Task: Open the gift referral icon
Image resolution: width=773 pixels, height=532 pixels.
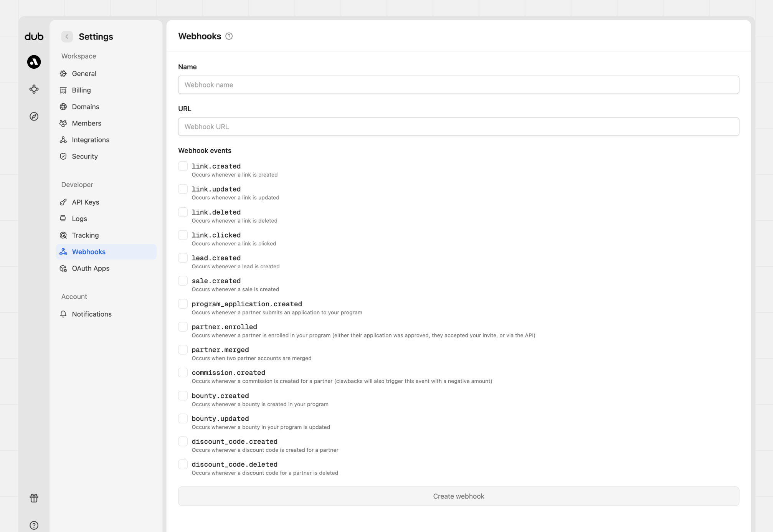Action: click(x=34, y=498)
